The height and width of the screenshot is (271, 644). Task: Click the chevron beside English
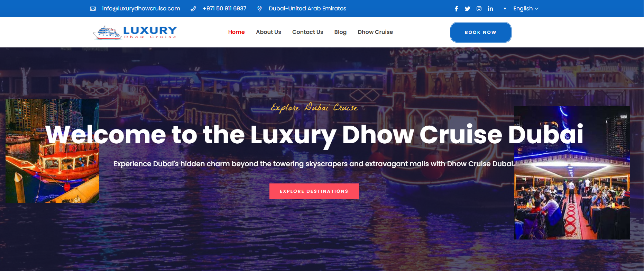click(x=537, y=9)
